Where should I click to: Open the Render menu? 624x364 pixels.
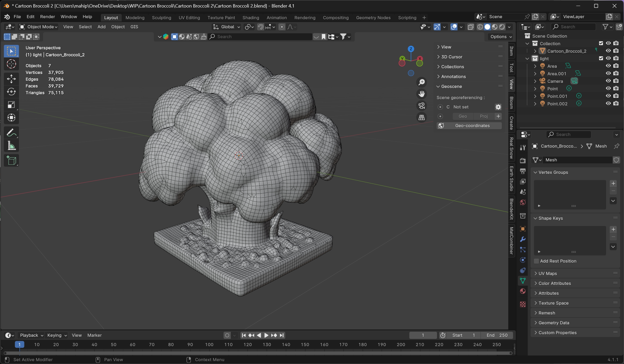(x=47, y=17)
